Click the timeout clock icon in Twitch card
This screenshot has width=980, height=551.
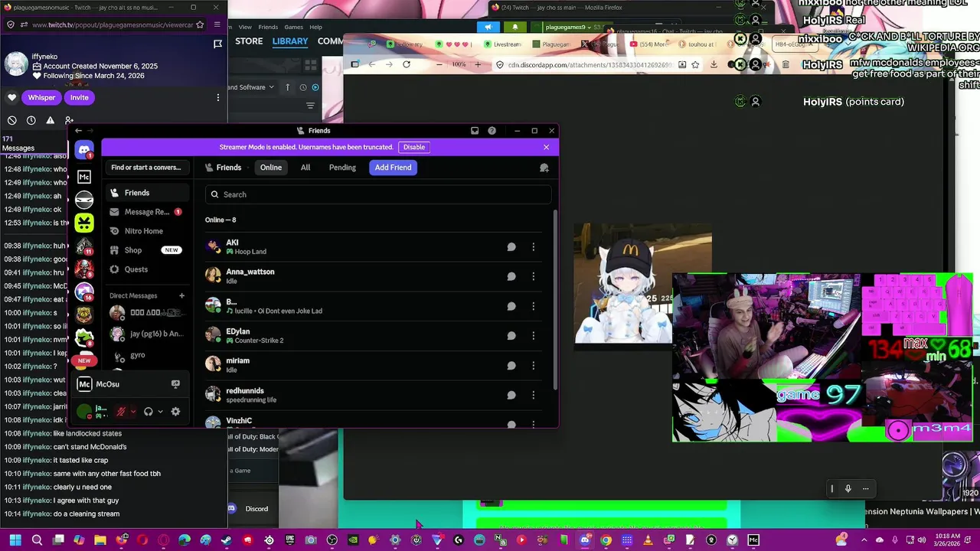click(x=31, y=120)
